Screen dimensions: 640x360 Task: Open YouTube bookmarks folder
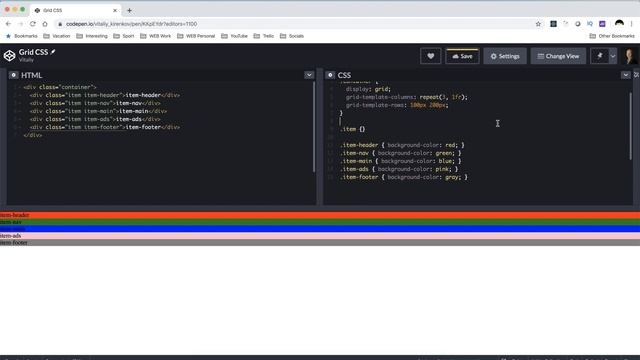click(234, 36)
